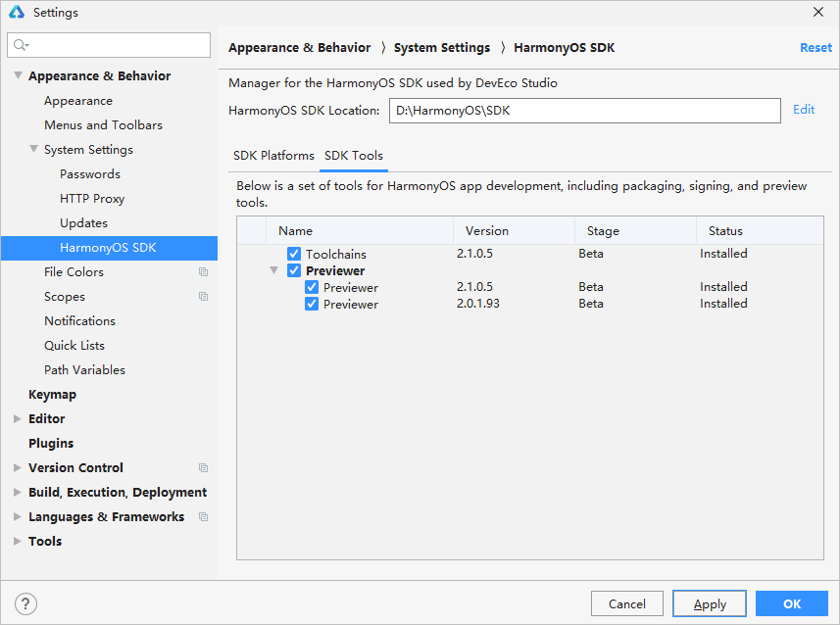Click the project-level icon beside Scopes

203,297
